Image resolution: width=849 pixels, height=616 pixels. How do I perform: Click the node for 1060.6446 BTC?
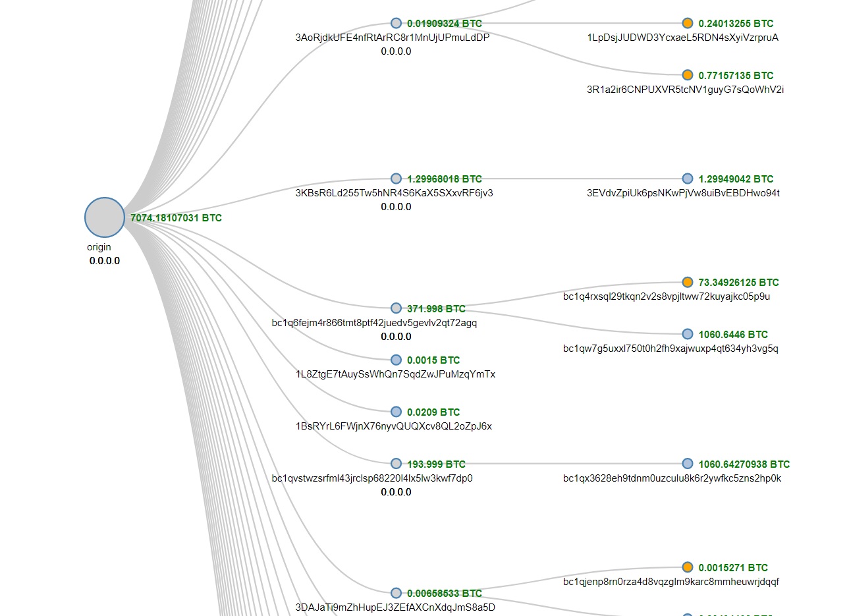coord(688,334)
